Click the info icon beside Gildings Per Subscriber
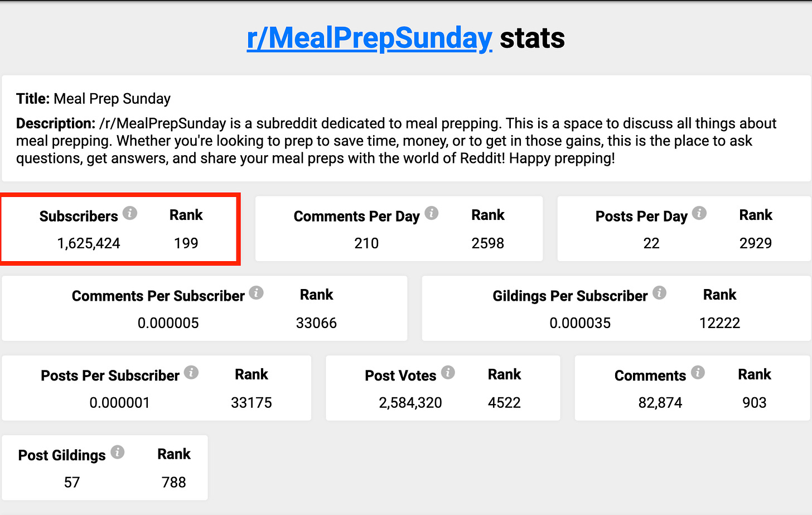This screenshot has height=515, width=812. tap(659, 293)
